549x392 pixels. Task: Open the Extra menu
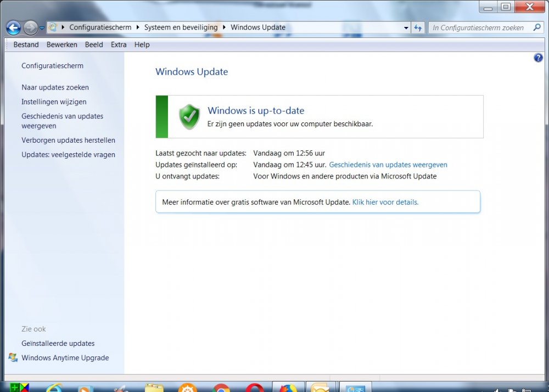coord(119,45)
